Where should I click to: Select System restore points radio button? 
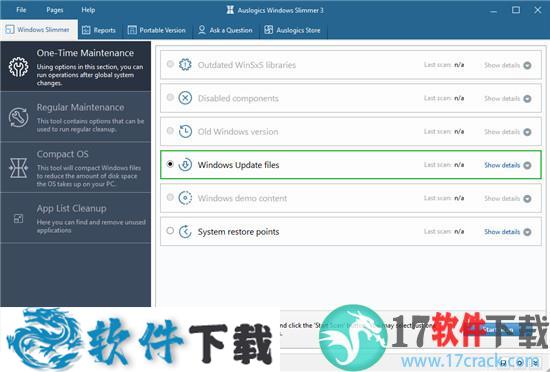(x=170, y=231)
